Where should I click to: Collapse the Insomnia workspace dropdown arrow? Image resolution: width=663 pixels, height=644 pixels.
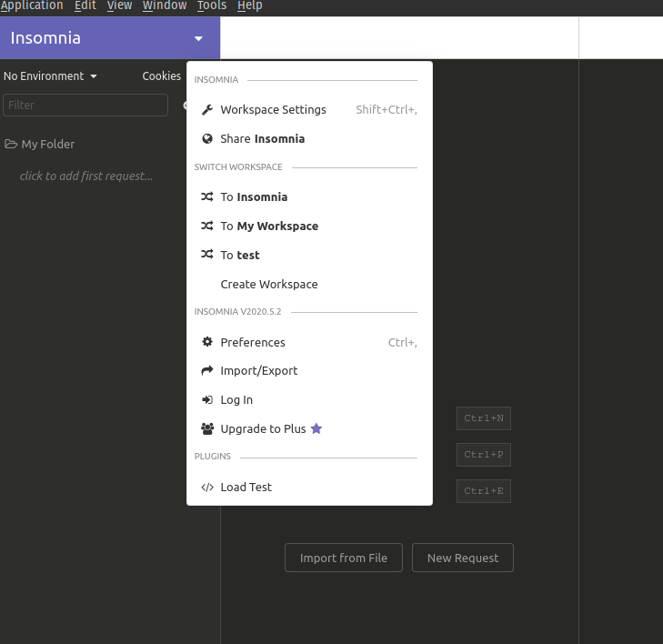tap(198, 38)
